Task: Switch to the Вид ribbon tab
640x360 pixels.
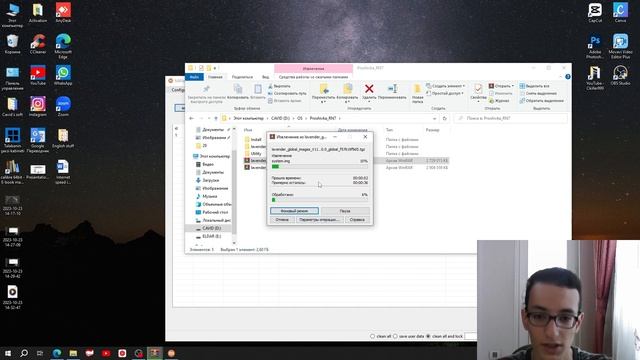Action: [265, 77]
